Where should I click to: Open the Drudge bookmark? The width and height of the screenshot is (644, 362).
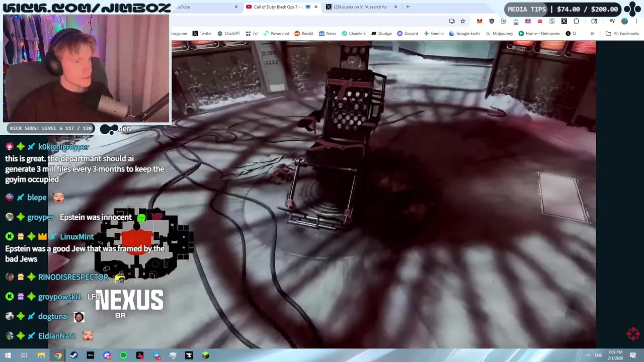click(381, 34)
